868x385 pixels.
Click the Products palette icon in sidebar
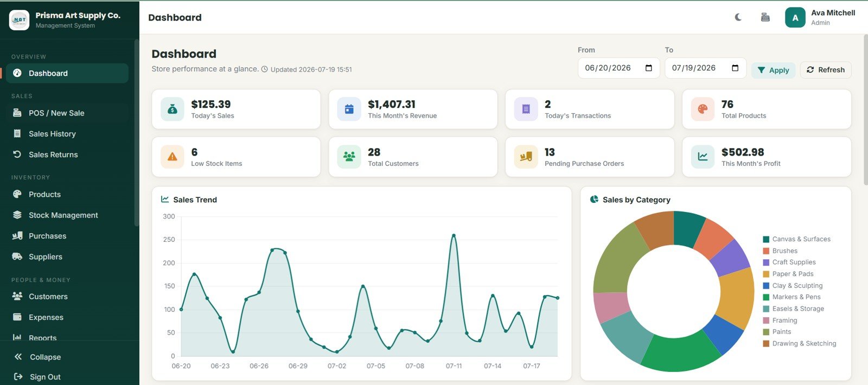(17, 194)
